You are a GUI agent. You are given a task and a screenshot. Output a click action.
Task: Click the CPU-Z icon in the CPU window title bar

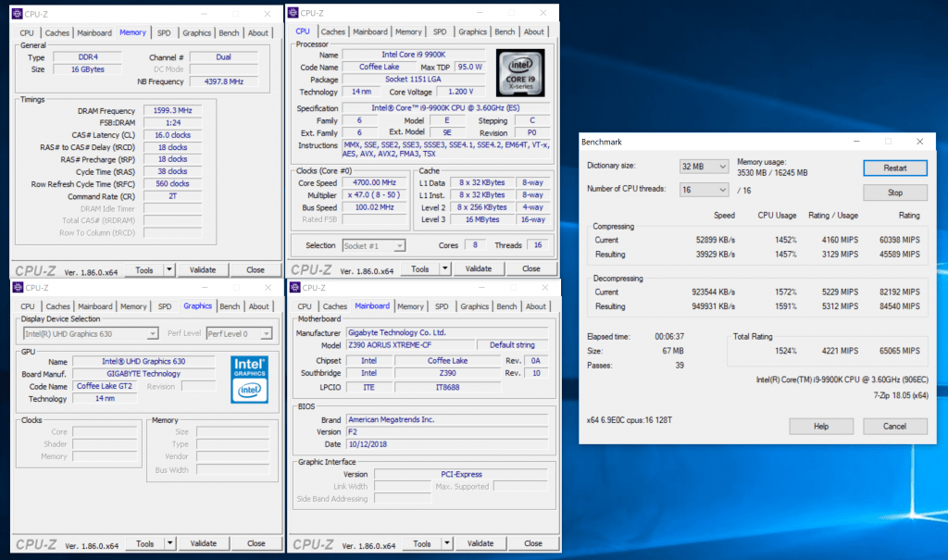click(x=293, y=13)
